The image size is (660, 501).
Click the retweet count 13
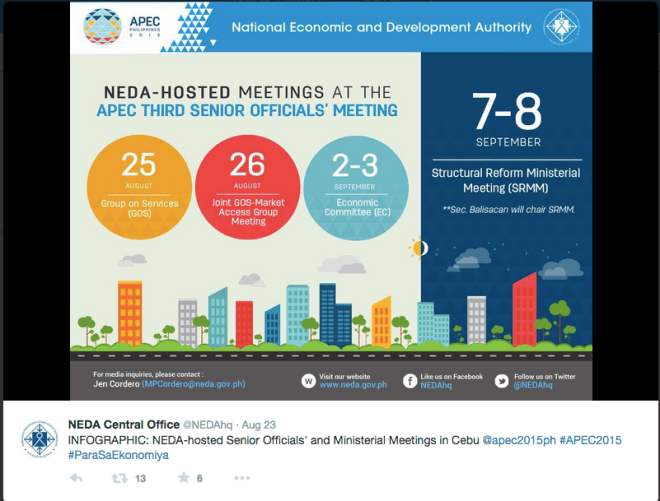pyautogui.click(x=140, y=478)
